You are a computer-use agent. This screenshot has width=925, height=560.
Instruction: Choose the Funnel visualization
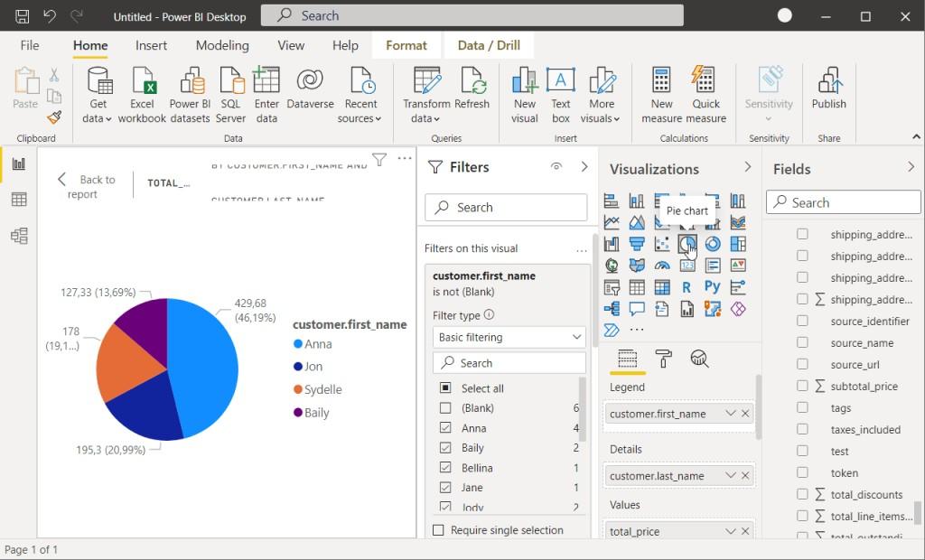pos(637,244)
